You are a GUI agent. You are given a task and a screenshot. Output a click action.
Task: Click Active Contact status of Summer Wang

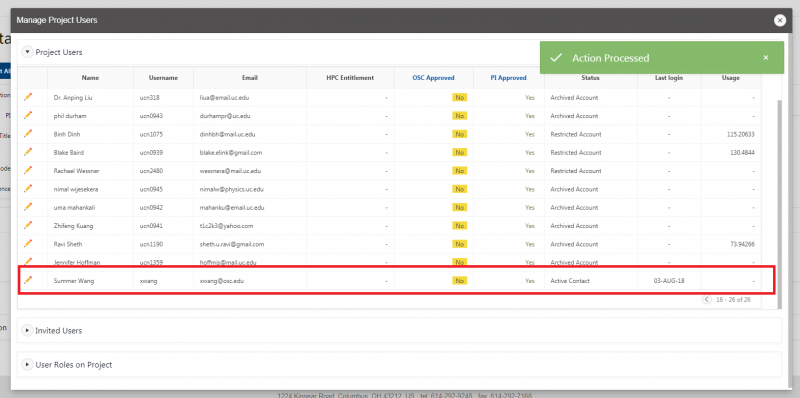[570, 281]
